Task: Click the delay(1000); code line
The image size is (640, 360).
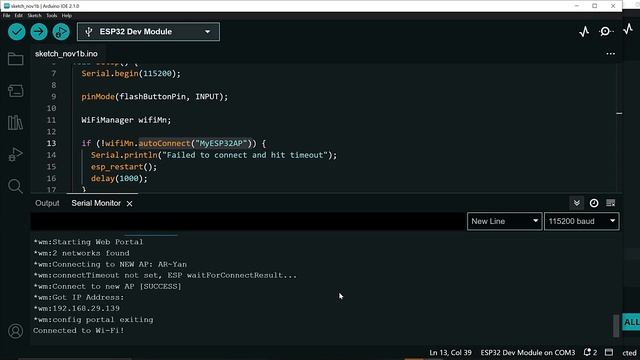Action: 119,178
